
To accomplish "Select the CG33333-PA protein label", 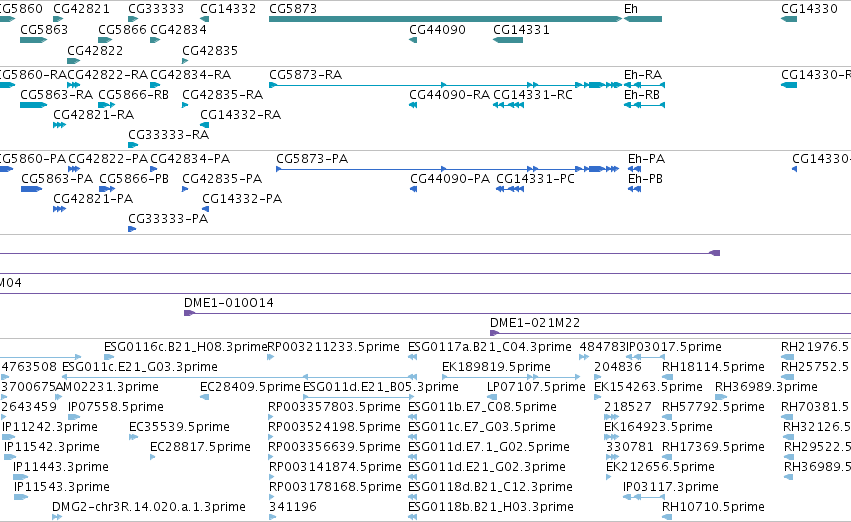I will 168,219.
